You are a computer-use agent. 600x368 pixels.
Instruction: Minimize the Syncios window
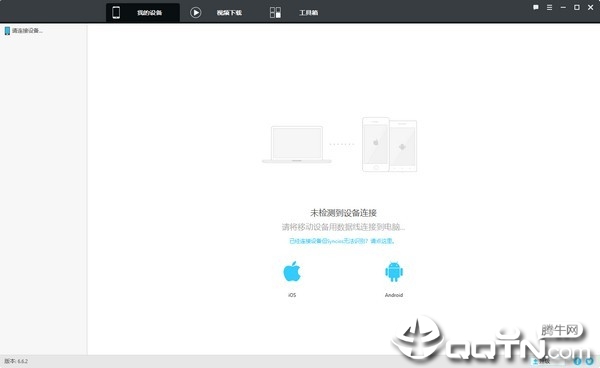point(563,7)
